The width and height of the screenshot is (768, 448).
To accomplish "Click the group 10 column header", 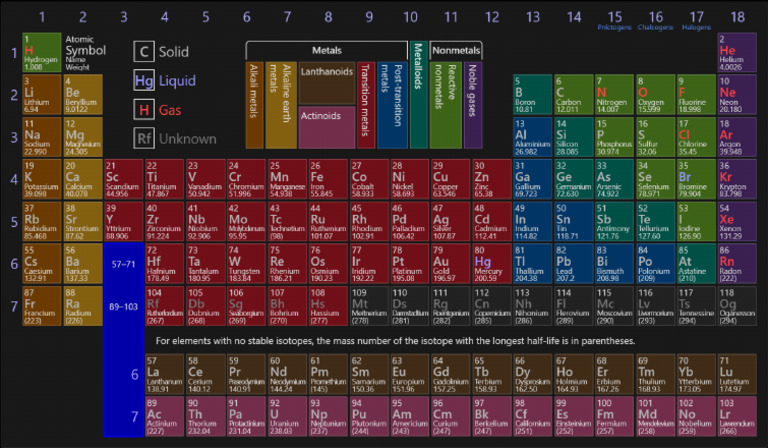I will 410,17.
